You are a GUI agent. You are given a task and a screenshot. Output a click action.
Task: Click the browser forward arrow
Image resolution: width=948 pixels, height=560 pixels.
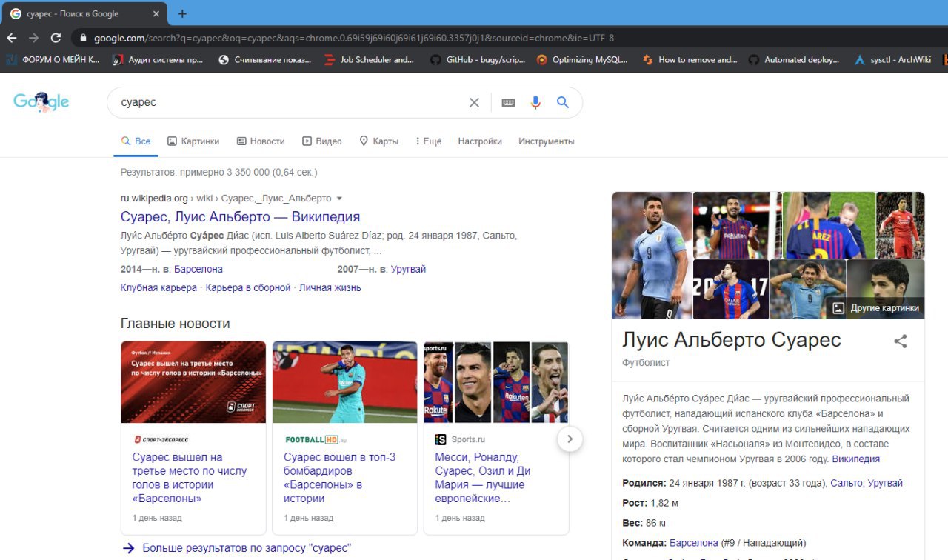point(33,38)
